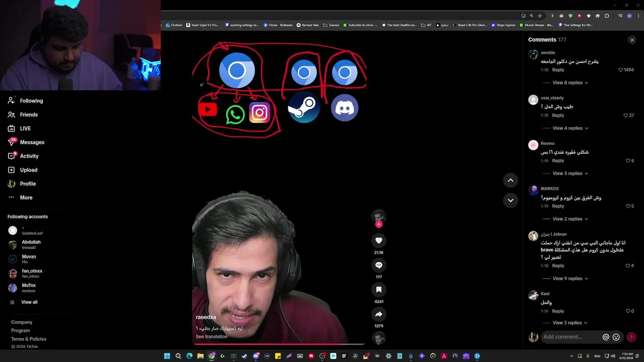This screenshot has width=644, height=362.
Task: Insert a mention with the @ icon
Action: point(606,337)
